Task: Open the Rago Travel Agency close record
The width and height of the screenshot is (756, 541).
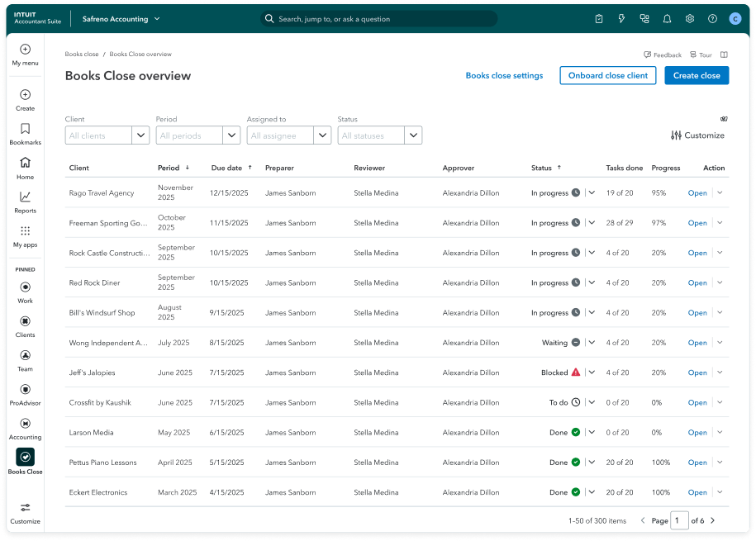Action: [697, 192]
